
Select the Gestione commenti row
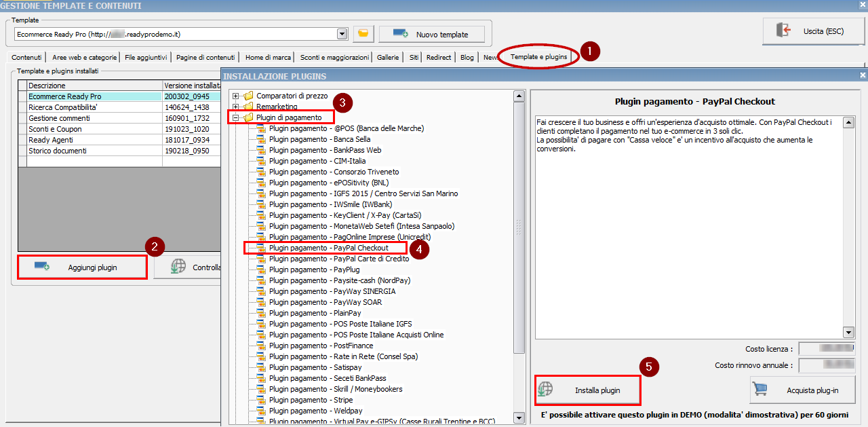coord(119,118)
